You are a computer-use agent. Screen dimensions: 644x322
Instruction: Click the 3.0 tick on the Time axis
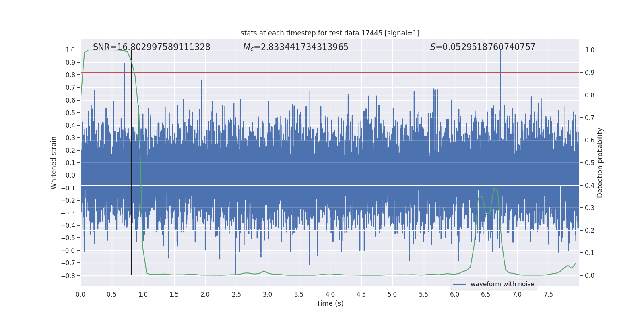[268, 294]
